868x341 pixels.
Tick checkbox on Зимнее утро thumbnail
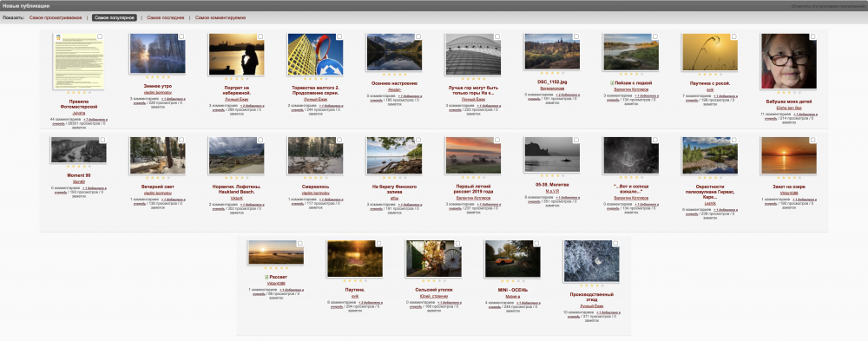tap(181, 36)
